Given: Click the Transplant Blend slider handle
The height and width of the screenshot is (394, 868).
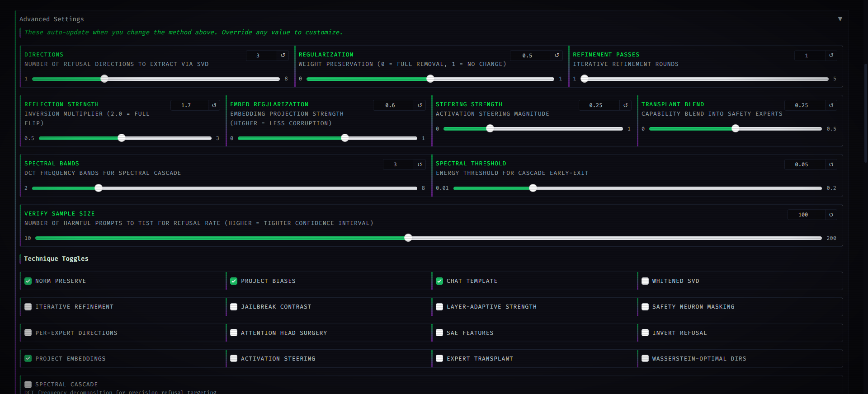Looking at the screenshot, I should 736,128.
